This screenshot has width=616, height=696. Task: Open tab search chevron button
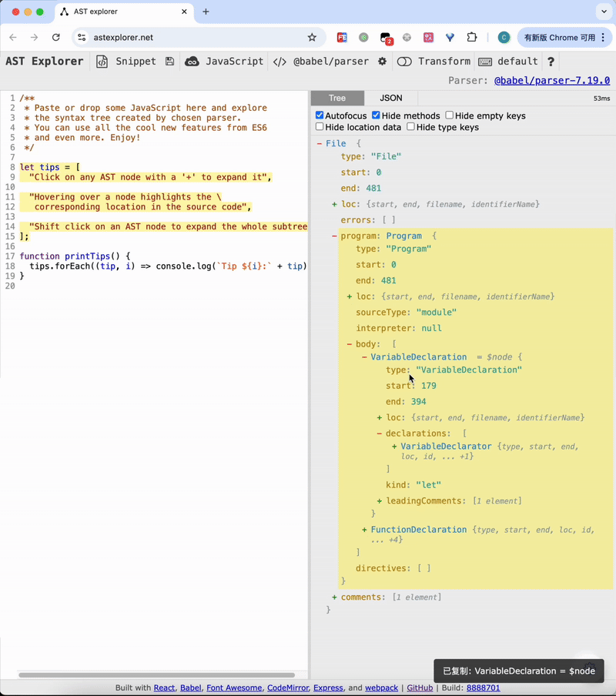[604, 12]
